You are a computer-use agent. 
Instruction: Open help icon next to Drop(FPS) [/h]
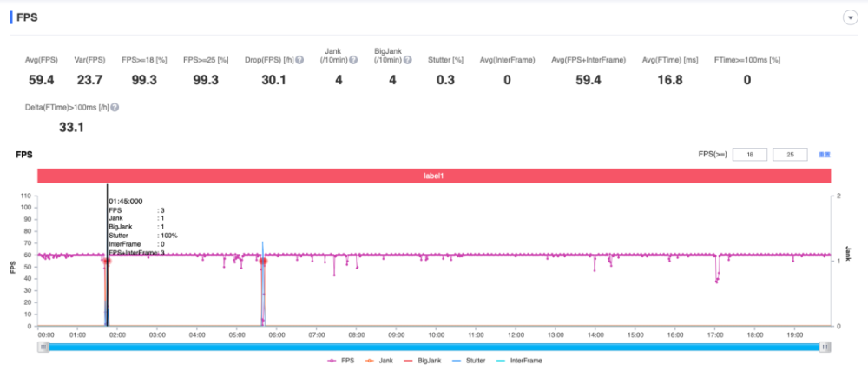pyautogui.click(x=299, y=60)
